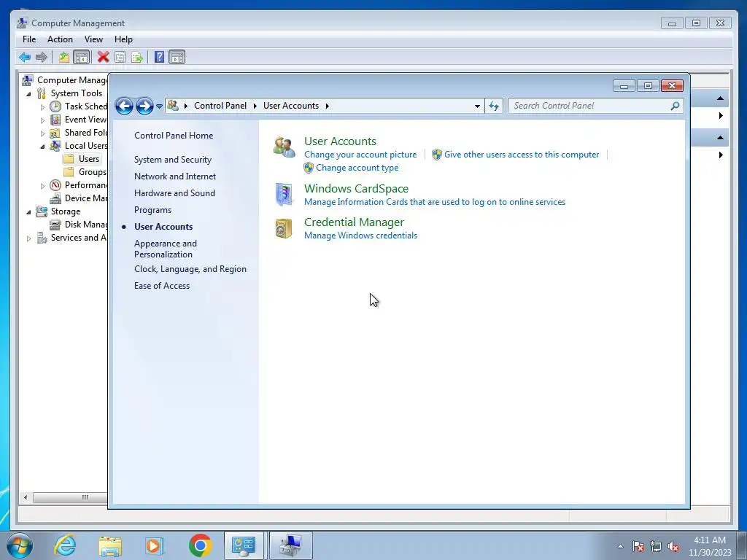
Task: Click the Export List toolbar icon
Action: point(137,58)
